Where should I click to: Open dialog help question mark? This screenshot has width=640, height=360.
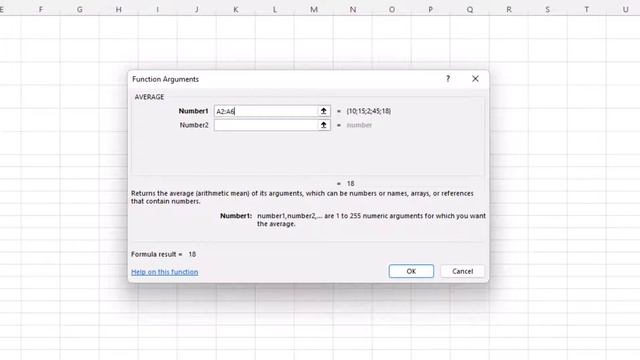(448, 79)
